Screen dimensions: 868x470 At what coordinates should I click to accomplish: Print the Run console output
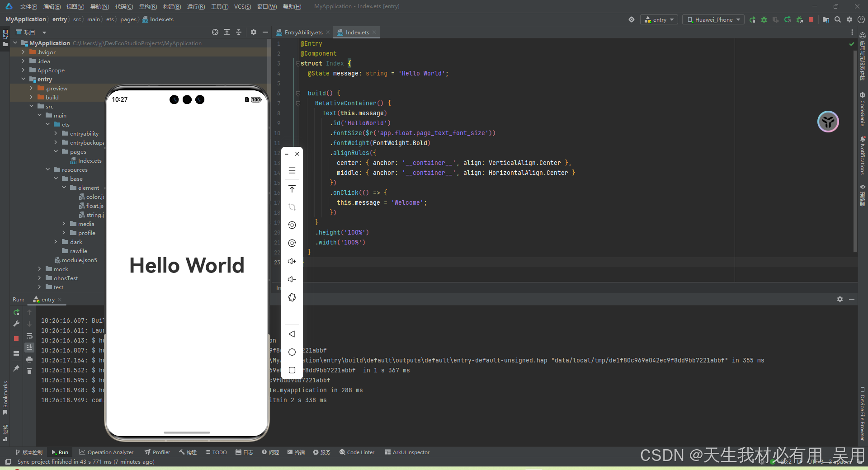tap(29, 359)
